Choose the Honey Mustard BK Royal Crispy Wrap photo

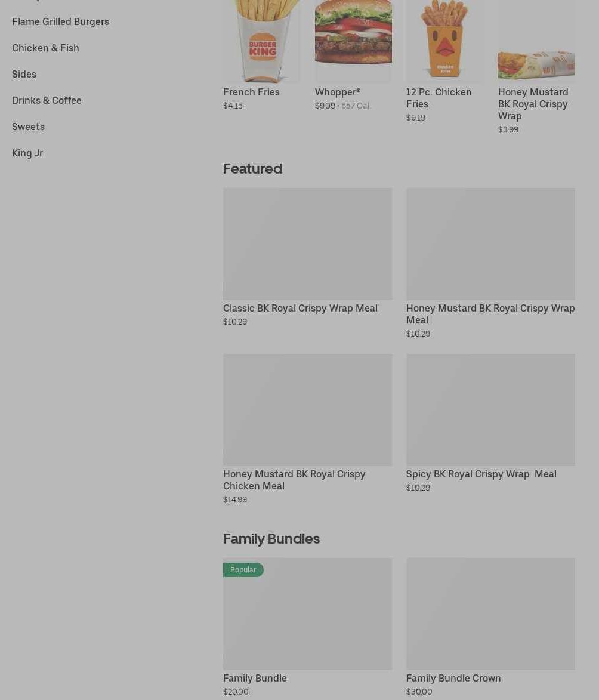coord(536,41)
